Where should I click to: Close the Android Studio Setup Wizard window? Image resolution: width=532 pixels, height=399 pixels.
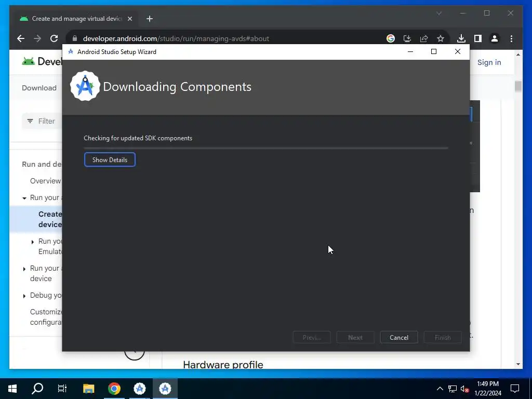pos(457,51)
